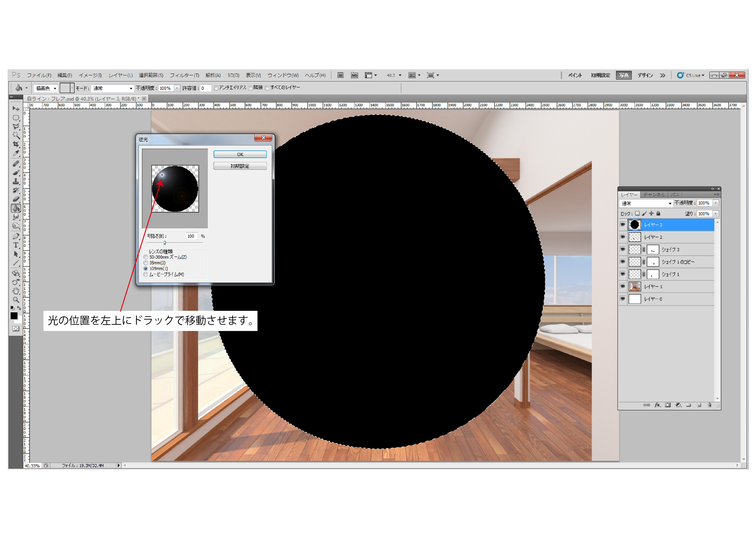Screen dimensions: 756x539
Task: Open the mode dropdown in options bar
Action: click(113, 88)
